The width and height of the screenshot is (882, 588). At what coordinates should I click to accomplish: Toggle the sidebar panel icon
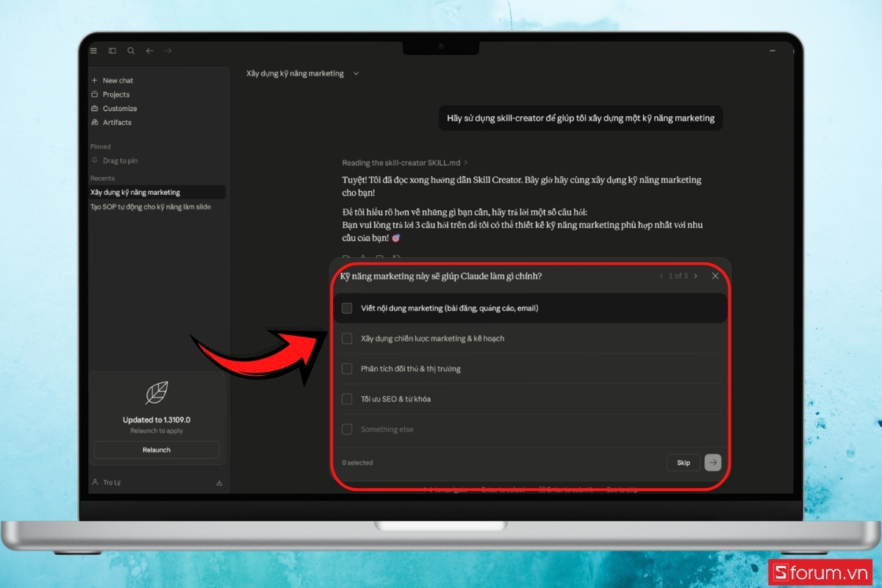pyautogui.click(x=112, y=51)
